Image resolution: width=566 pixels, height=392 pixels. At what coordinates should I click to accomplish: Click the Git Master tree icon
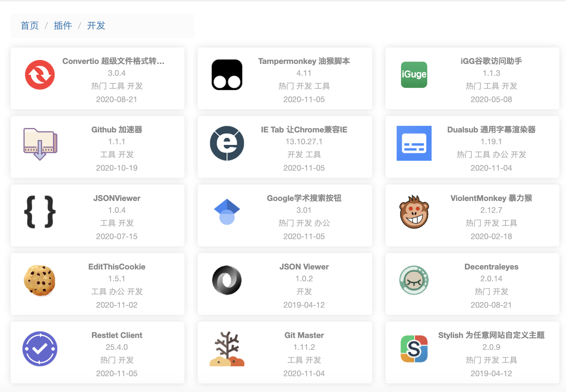pos(227,349)
